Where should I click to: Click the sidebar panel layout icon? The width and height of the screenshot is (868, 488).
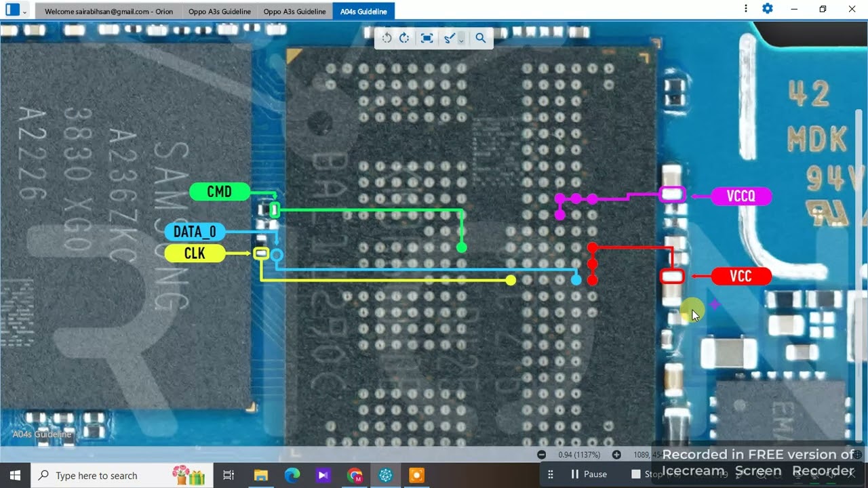click(x=12, y=9)
